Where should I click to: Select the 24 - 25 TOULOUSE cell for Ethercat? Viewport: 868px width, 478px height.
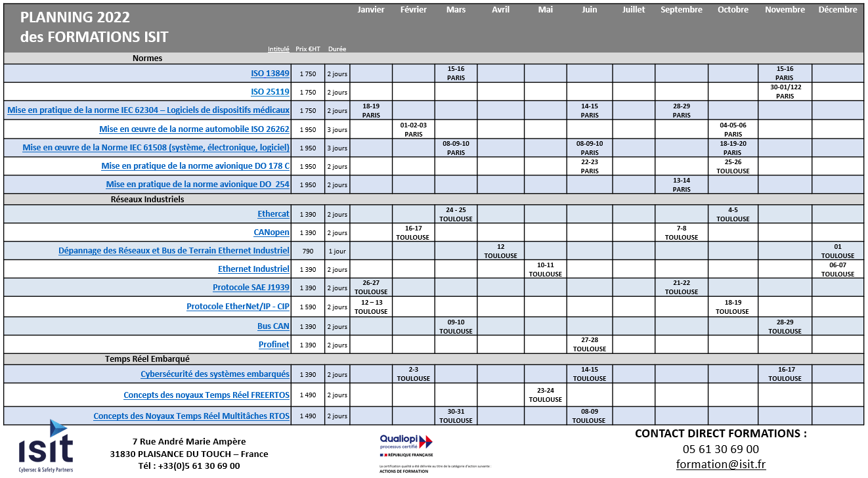pyautogui.click(x=456, y=214)
